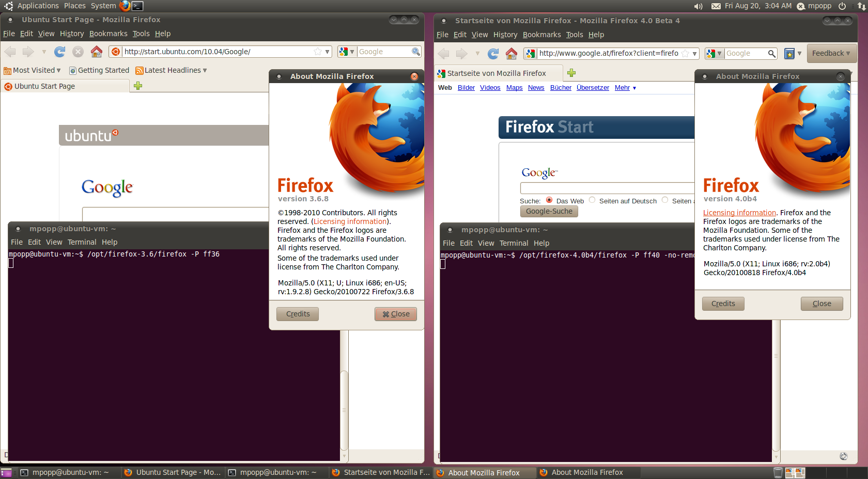Click left terminal window scrollbar
This screenshot has height=479, width=868.
click(x=344, y=410)
